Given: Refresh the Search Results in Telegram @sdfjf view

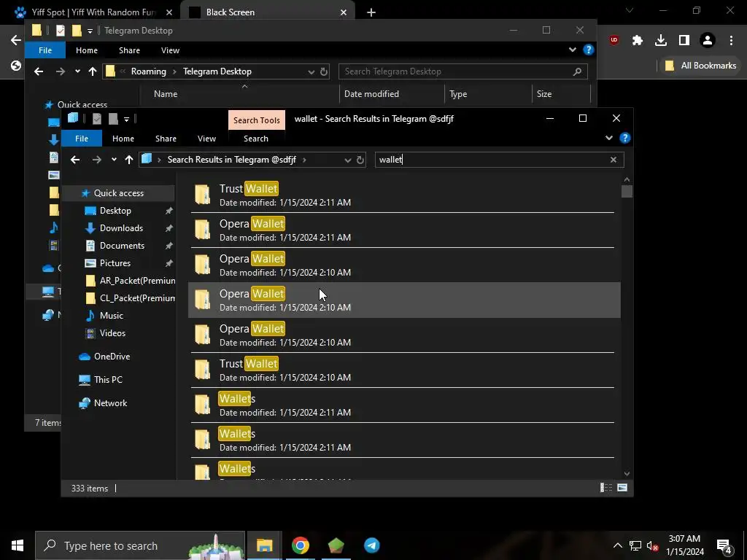Looking at the screenshot, I should point(360,160).
